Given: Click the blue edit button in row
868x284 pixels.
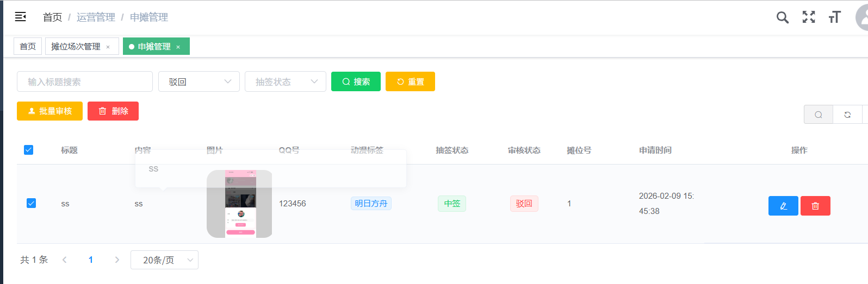Looking at the screenshot, I should [x=783, y=206].
